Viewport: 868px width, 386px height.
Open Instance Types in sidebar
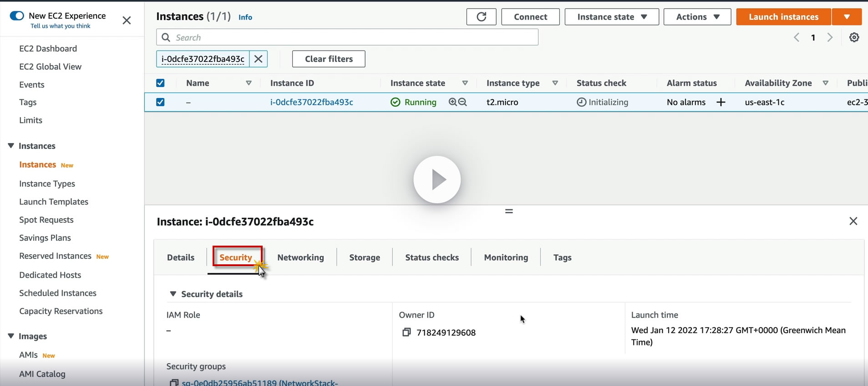47,184
